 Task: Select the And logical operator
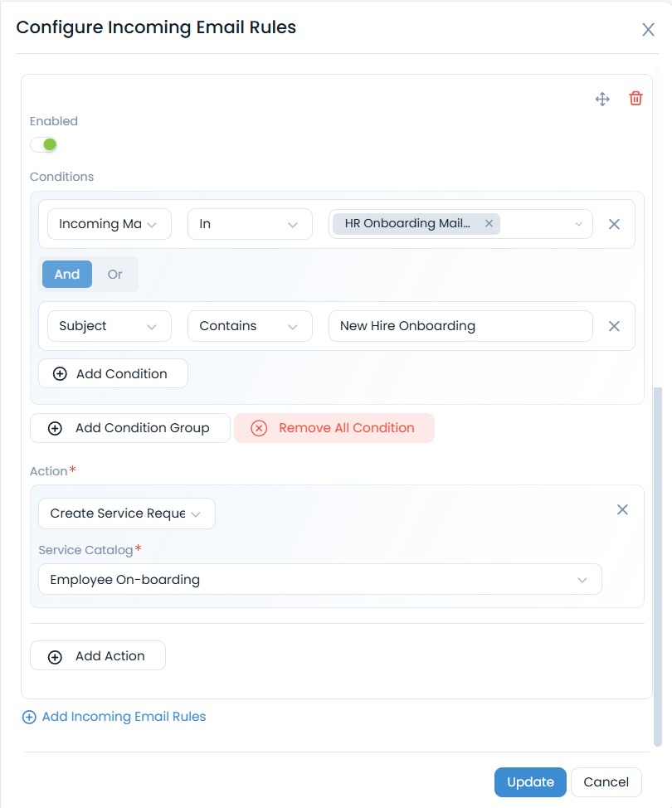tap(67, 274)
